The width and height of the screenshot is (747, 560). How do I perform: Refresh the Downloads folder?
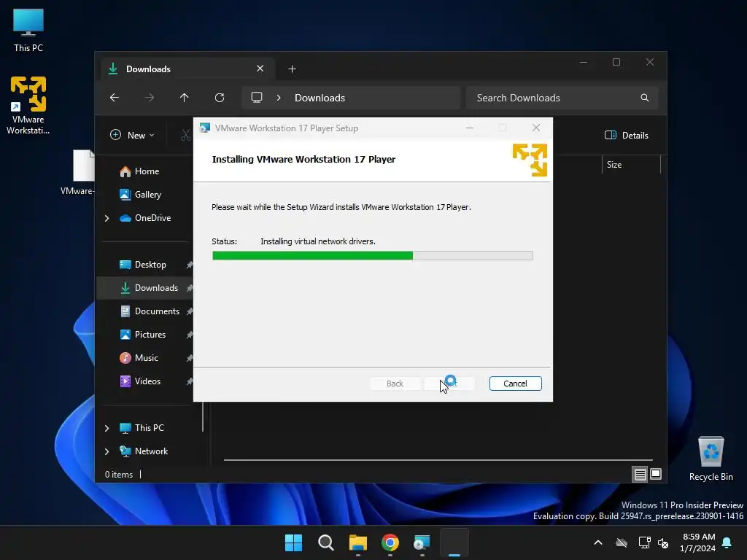pos(219,98)
